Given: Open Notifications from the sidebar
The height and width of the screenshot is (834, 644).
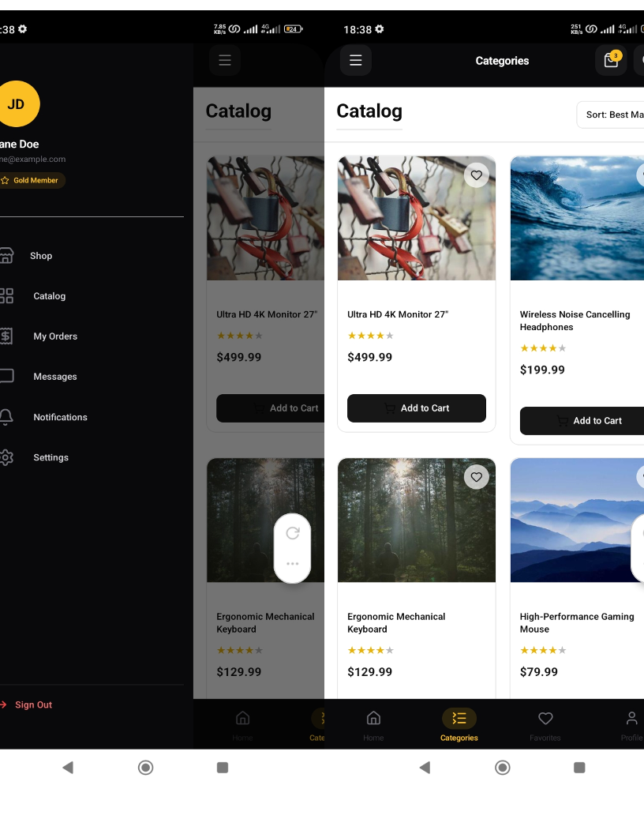Looking at the screenshot, I should pos(60,417).
